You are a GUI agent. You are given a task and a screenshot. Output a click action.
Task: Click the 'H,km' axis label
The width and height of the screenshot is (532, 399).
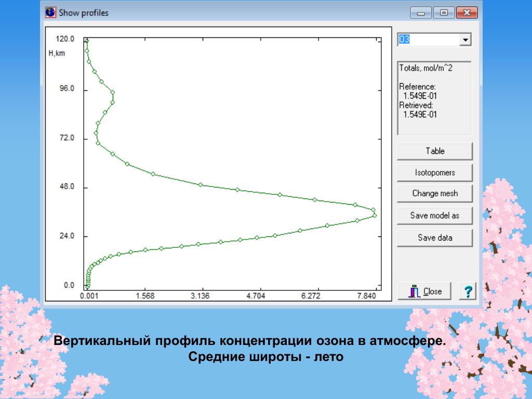pyautogui.click(x=57, y=54)
